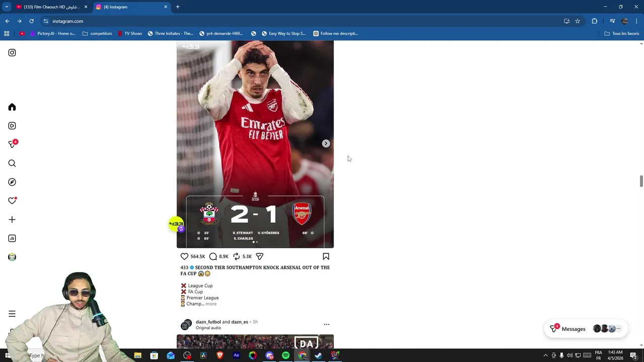Expand caption with the more link
This screenshot has height=362, width=644.
coord(211,304)
